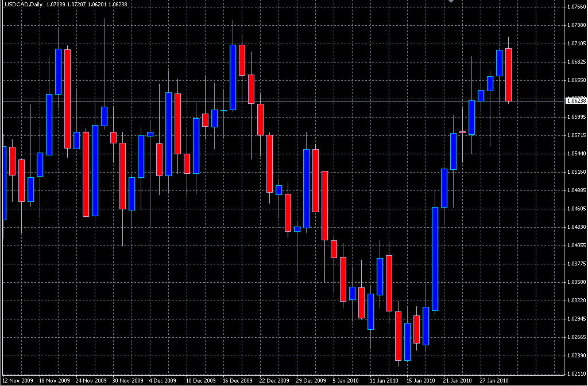This screenshot has width=588, height=386.
Task: Click the 1.03220 price axis label
Action: 577,301
